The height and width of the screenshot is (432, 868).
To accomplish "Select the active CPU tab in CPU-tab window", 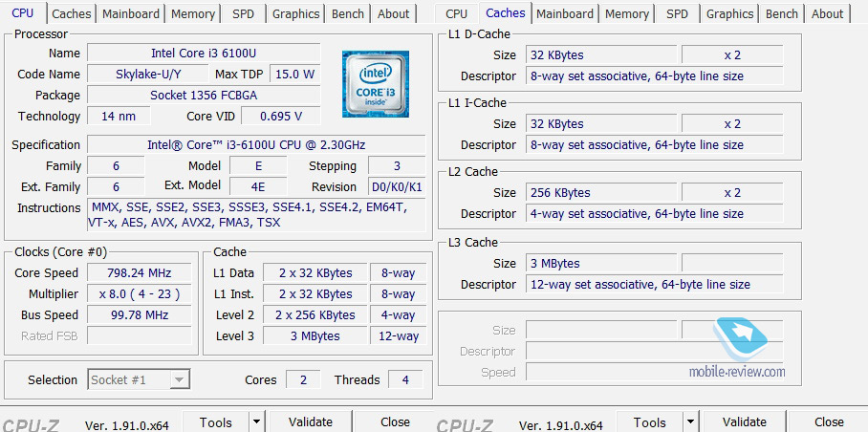I will click(x=23, y=12).
